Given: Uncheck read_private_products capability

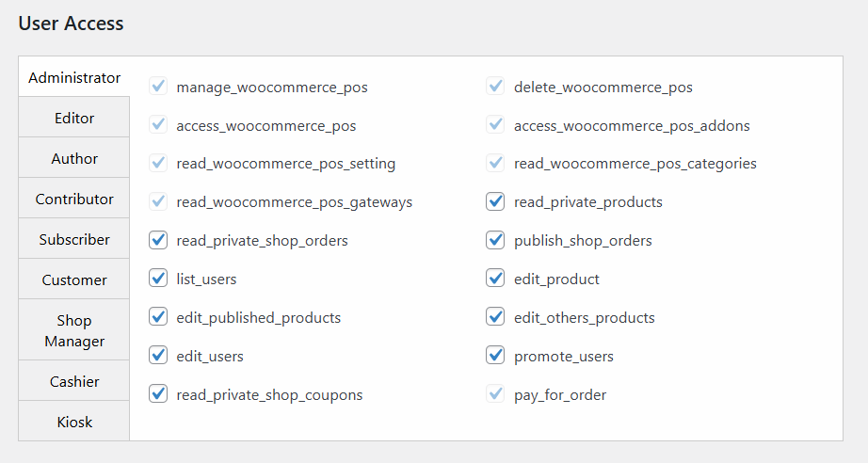Looking at the screenshot, I should [495, 202].
